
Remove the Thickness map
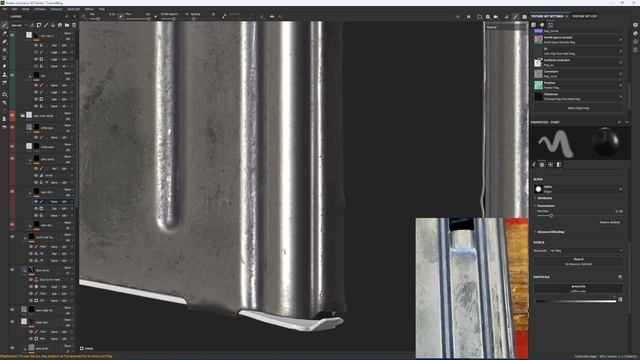pyautogui.click(x=621, y=97)
